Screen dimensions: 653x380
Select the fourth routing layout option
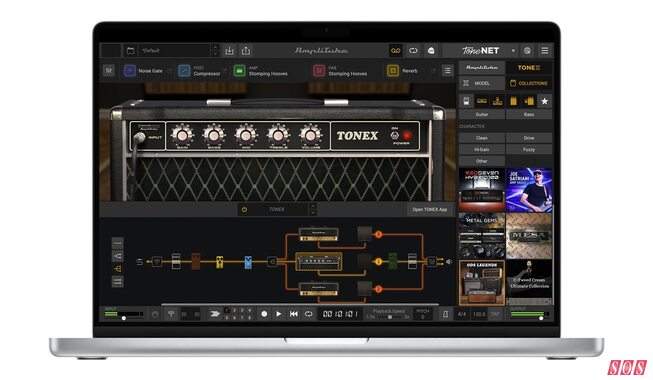pyautogui.click(x=117, y=282)
